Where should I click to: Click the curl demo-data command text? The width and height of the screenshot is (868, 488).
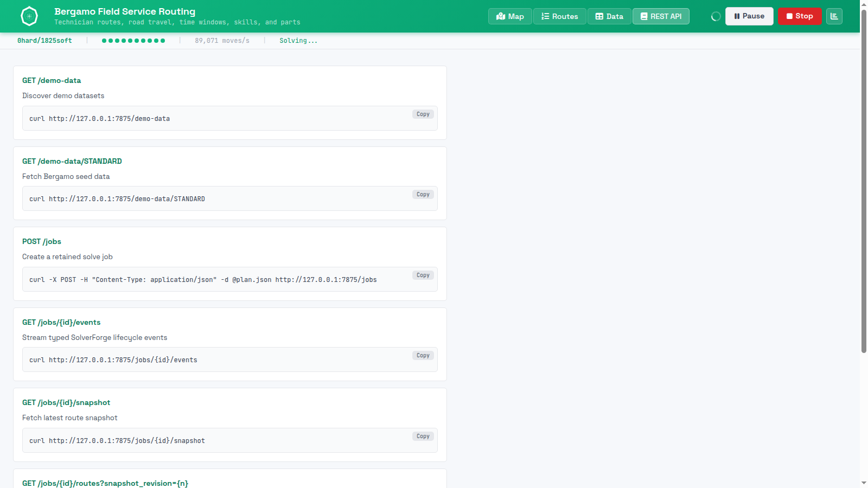pos(99,119)
